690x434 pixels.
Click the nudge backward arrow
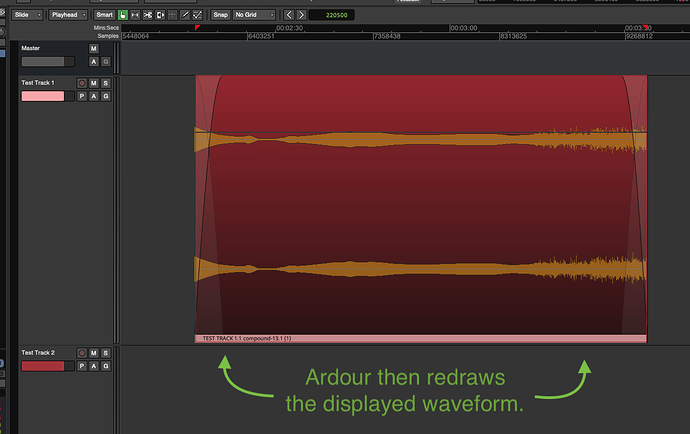point(289,16)
